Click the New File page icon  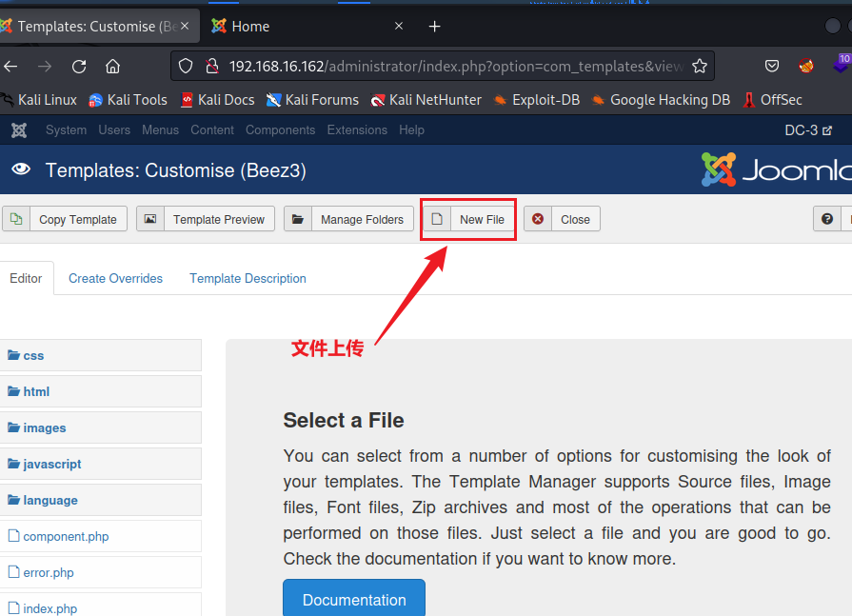437,219
